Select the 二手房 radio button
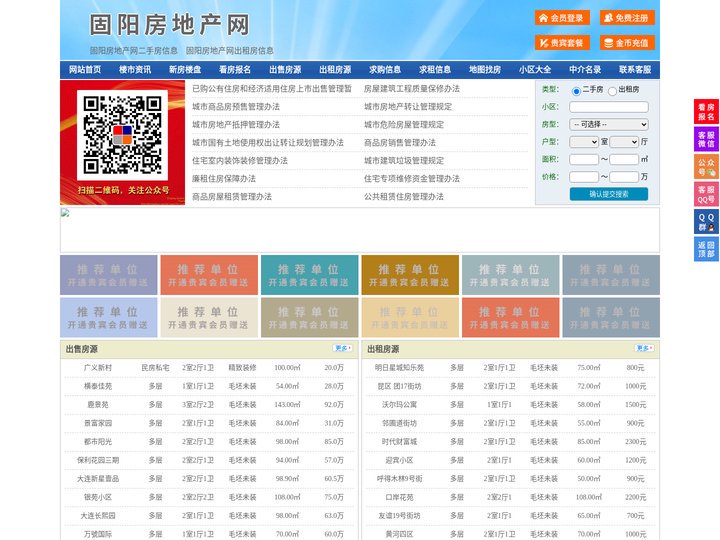This screenshot has width=720, height=540. point(576,91)
